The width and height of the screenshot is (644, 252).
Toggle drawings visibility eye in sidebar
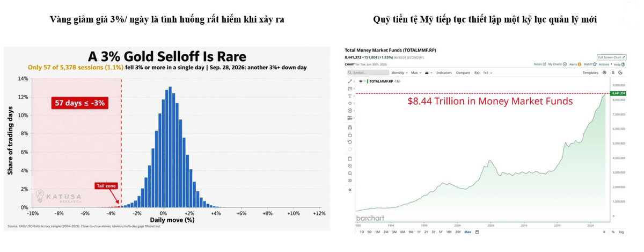point(350,181)
